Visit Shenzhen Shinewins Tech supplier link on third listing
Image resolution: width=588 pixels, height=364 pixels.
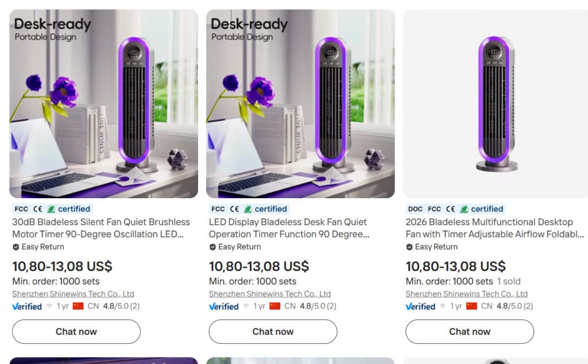pos(466,294)
